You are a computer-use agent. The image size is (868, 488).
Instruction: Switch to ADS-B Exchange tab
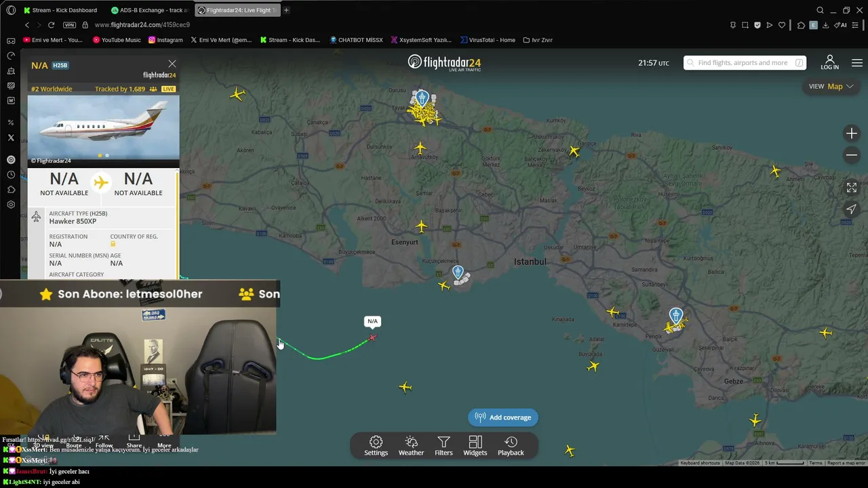pyautogui.click(x=150, y=10)
